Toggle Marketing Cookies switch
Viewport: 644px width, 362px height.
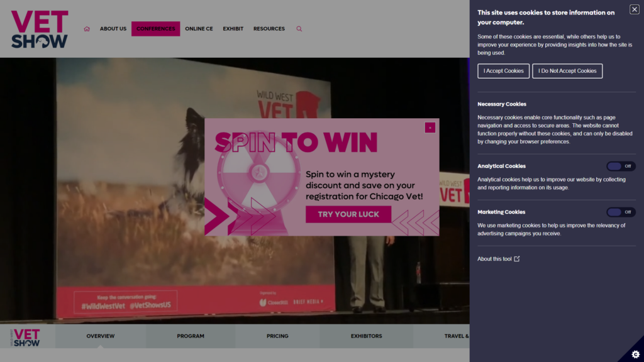point(621,212)
